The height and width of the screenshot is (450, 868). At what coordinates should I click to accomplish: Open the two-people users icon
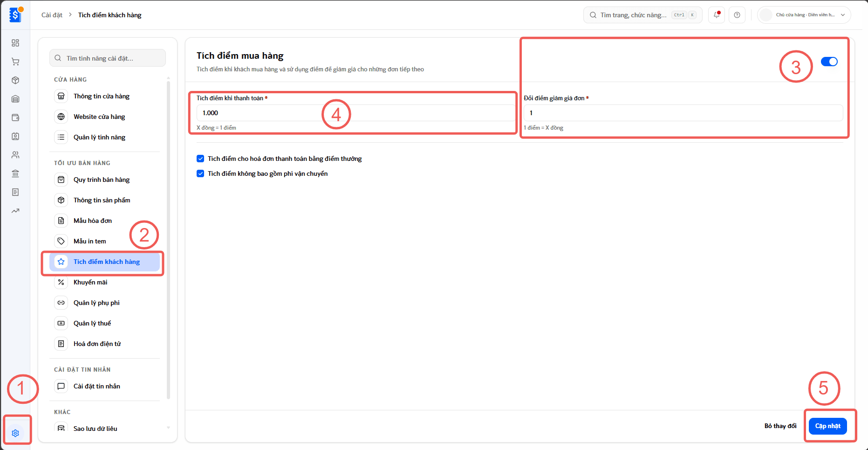[15, 155]
